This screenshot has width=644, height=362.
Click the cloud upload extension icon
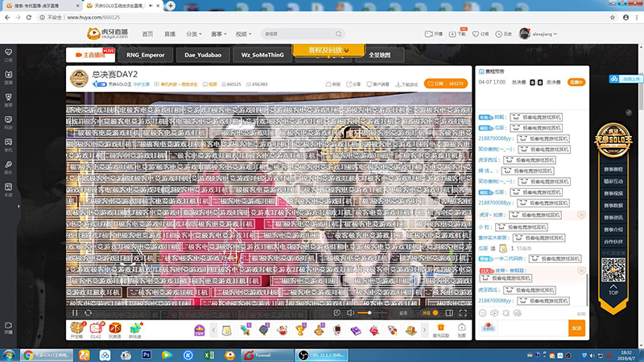click(626, 78)
